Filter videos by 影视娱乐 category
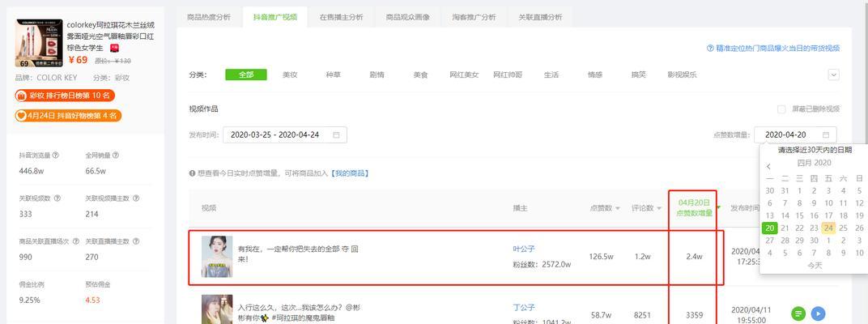 tap(682, 75)
